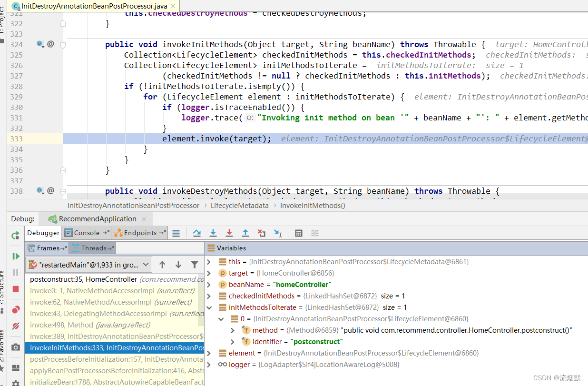
Task: Click the camera thread dump icon
Action: click(x=16, y=347)
